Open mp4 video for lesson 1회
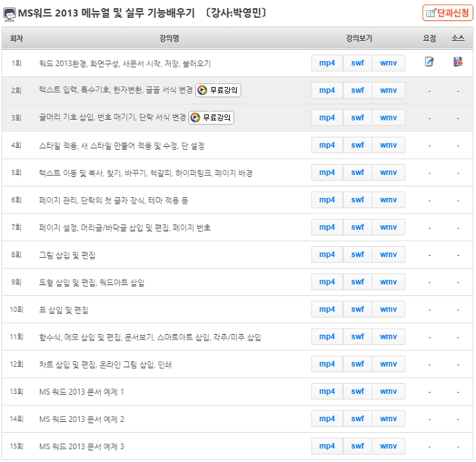476x462 pixels. [x=327, y=63]
